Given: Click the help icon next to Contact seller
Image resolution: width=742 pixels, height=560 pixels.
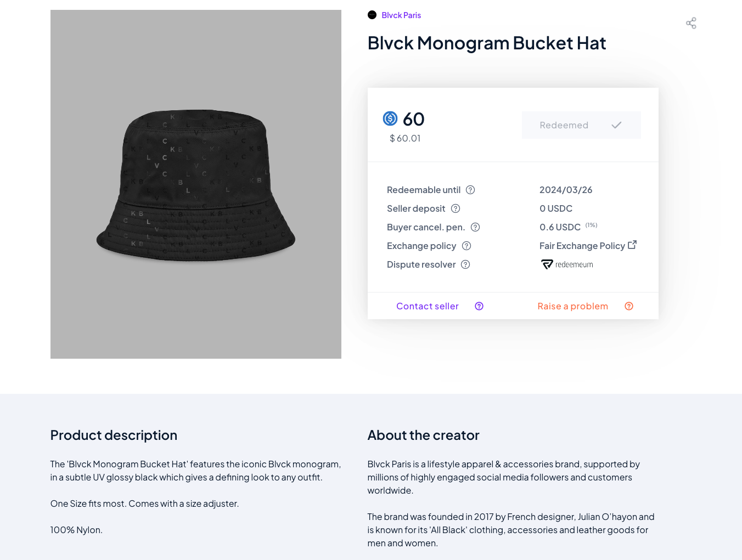Looking at the screenshot, I should point(479,306).
